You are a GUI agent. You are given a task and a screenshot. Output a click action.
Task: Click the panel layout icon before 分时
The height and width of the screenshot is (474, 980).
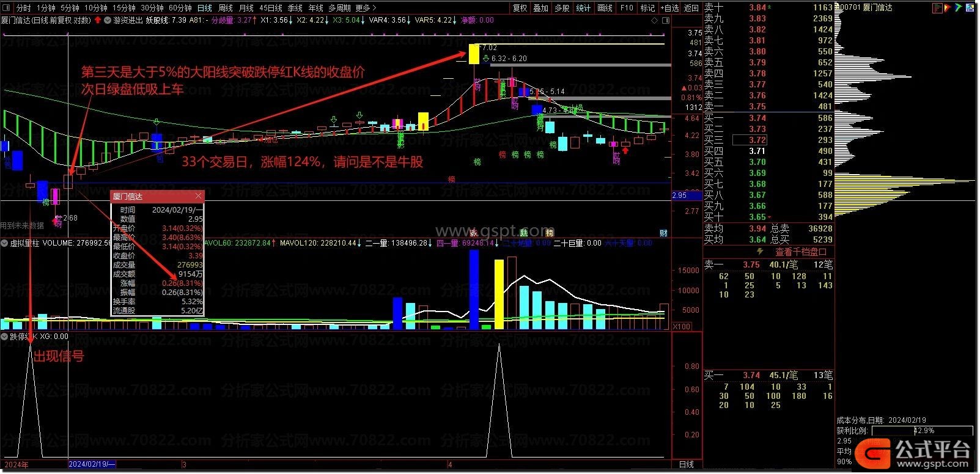pos(7,8)
